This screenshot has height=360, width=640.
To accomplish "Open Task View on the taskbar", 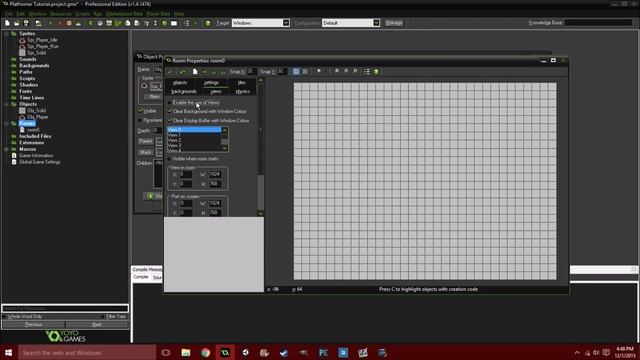I will tap(166, 353).
